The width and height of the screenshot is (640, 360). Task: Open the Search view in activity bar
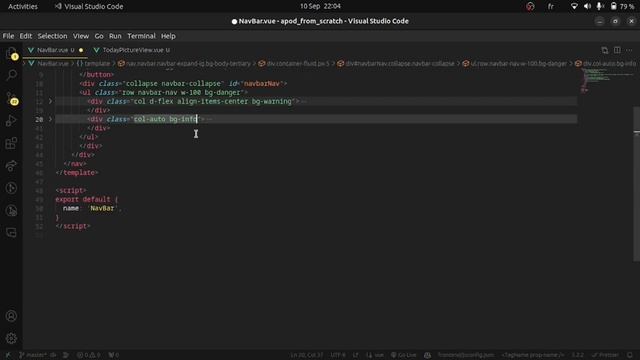pyautogui.click(x=11, y=75)
